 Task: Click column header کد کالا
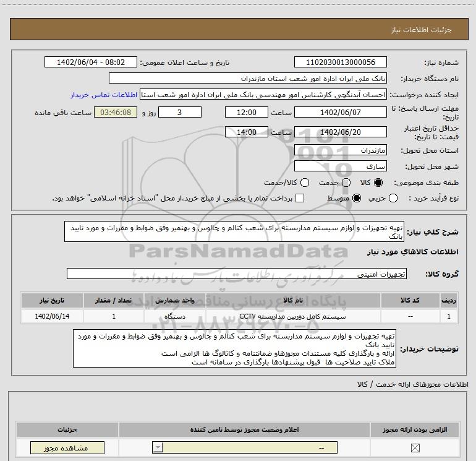coord(410,300)
